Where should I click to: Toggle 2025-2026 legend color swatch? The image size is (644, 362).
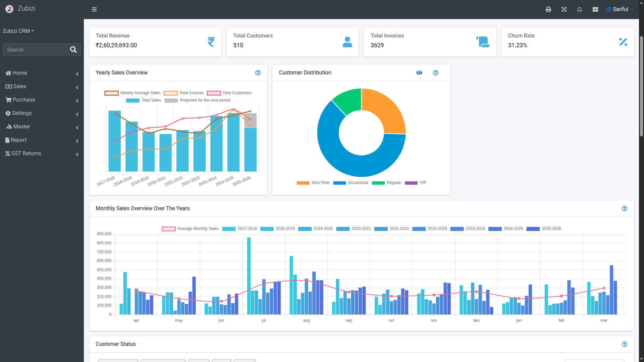[x=533, y=229]
